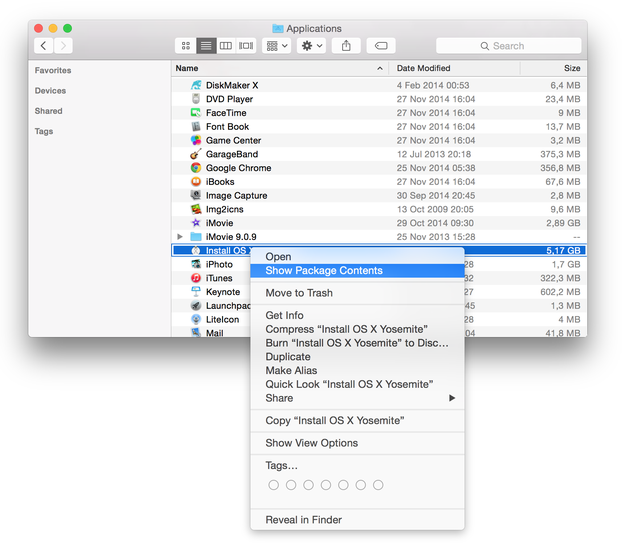This screenshot has width=625, height=556.
Task: Switch to list view in toolbar
Action: point(206,46)
